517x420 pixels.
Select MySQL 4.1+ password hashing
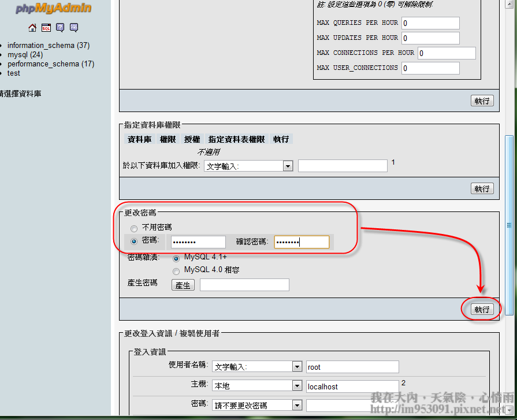(177, 258)
